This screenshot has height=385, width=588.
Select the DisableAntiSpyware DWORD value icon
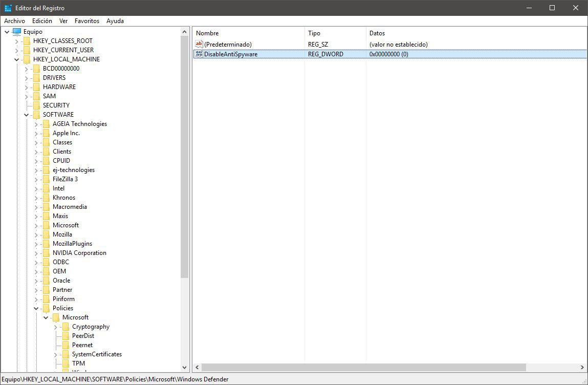(x=199, y=54)
